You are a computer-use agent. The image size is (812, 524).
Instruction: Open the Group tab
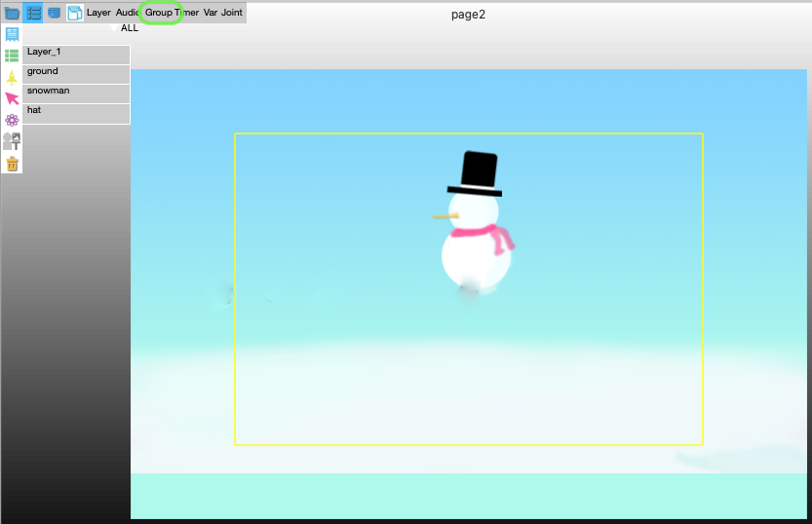click(159, 13)
